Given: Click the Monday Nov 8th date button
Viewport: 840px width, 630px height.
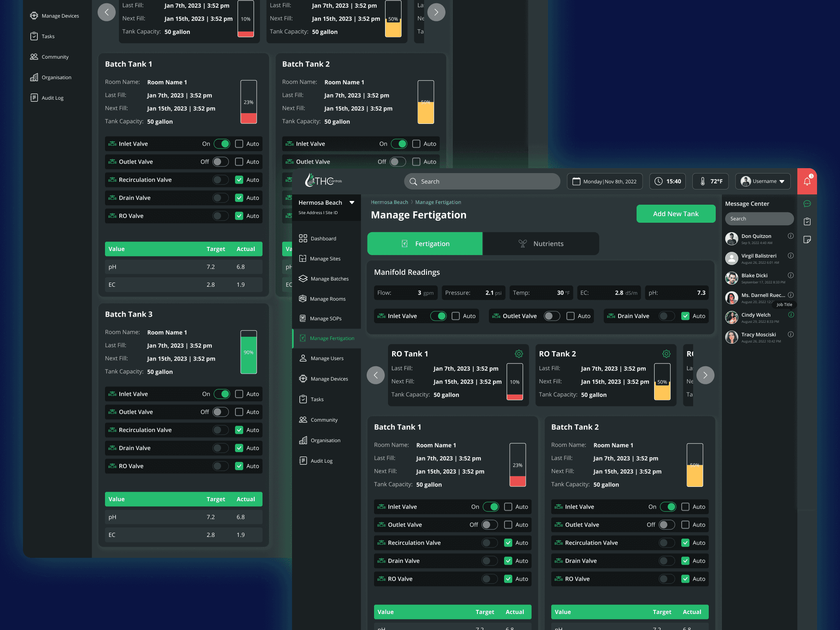Looking at the screenshot, I should point(605,181).
